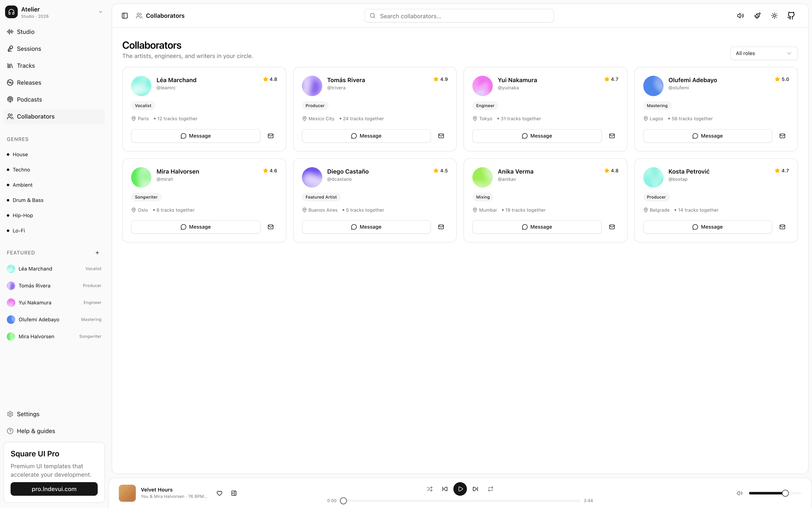Select the Drum & Bass genre

(x=54, y=200)
